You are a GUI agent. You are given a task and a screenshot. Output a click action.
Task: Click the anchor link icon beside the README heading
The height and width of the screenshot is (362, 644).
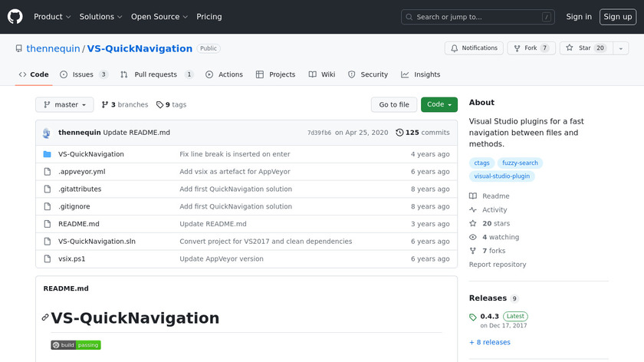pyautogui.click(x=45, y=318)
